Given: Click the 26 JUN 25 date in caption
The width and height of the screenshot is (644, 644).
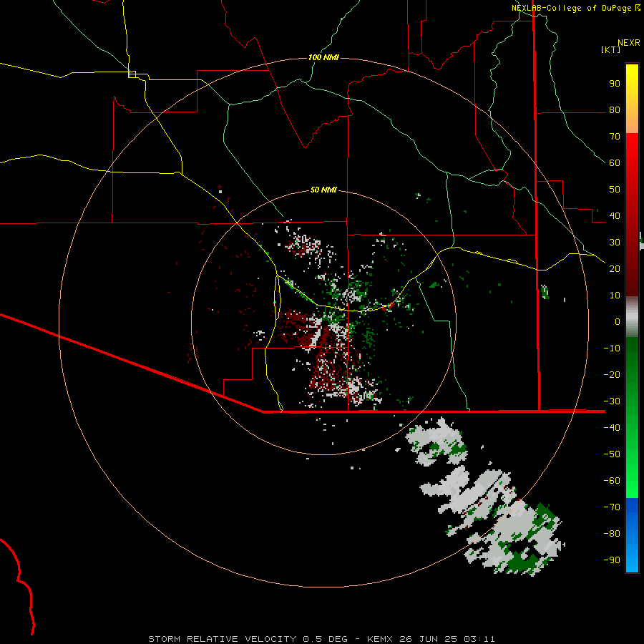Looking at the screenshot, I should (429, 639).
